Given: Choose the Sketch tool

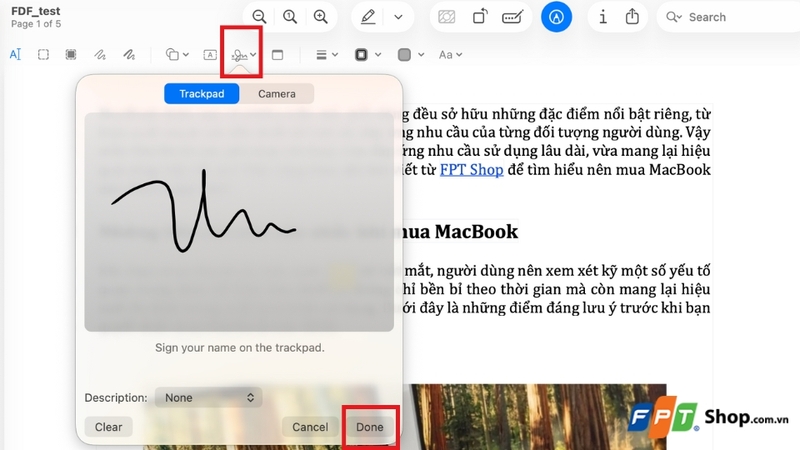Looking at the screenshot, I should [x=100, y=54].
